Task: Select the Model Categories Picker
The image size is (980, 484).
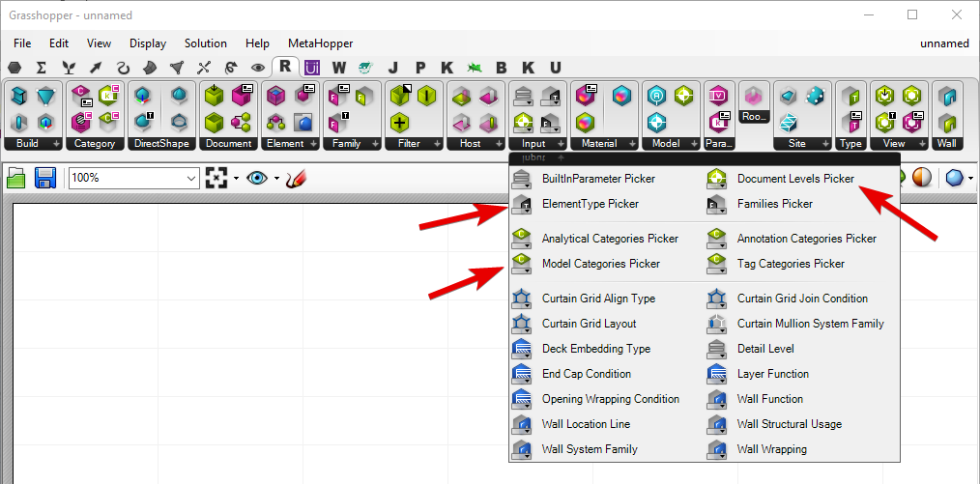Action: (x=600, y=264)
